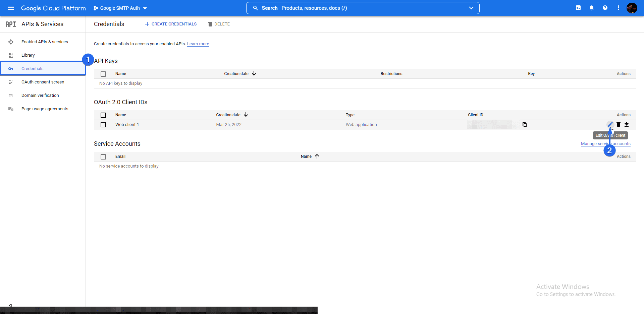This screenshot has width=644, height=314.
Task: Click the Type column header
Action: 350,115
